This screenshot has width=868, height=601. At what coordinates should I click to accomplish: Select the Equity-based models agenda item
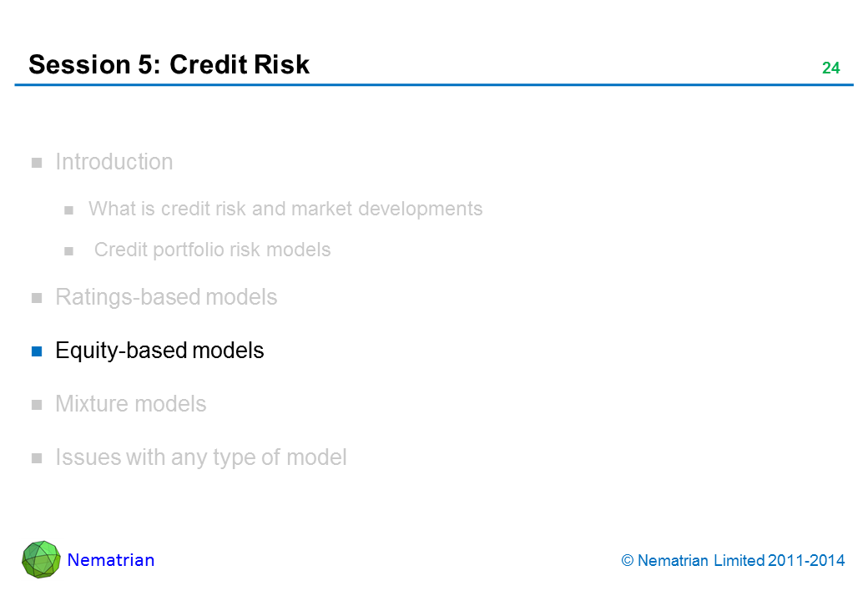[x=159, y=351]
